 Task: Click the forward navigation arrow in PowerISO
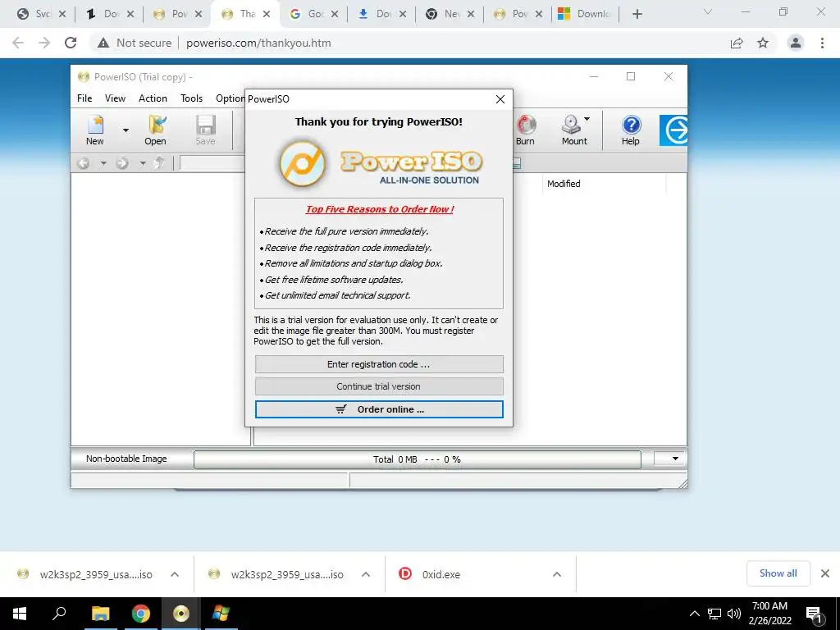coord(122,163)
